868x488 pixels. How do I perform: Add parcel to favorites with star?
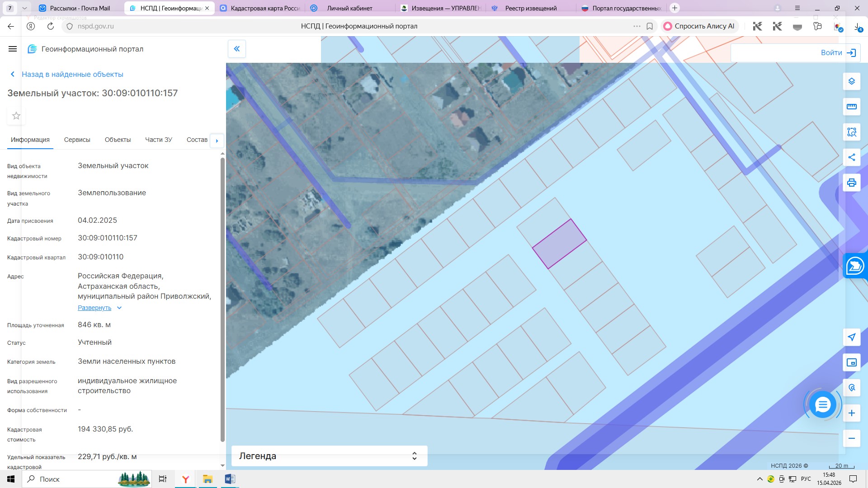coord(16,116)
